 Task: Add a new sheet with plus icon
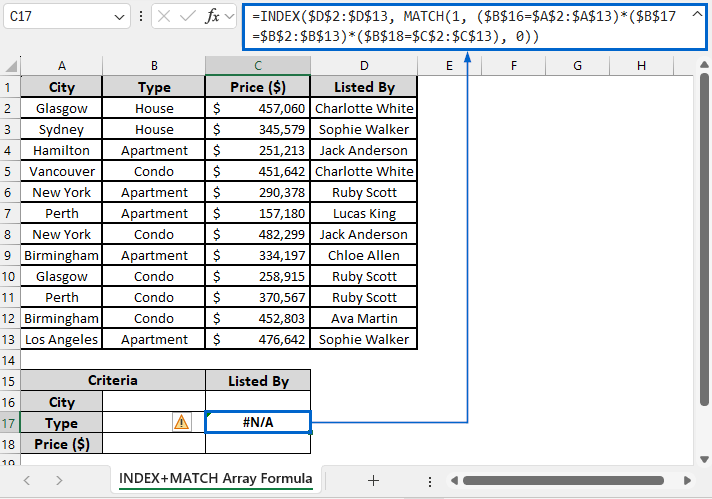pos(373,480)
